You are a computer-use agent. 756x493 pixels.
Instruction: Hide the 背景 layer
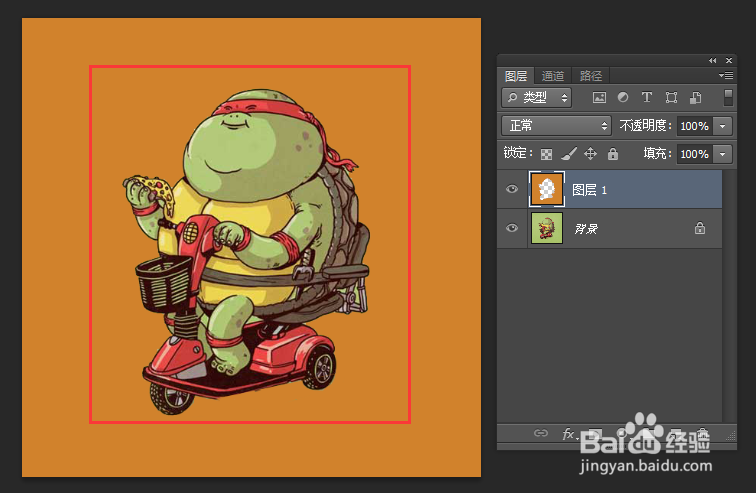point(512,227)
